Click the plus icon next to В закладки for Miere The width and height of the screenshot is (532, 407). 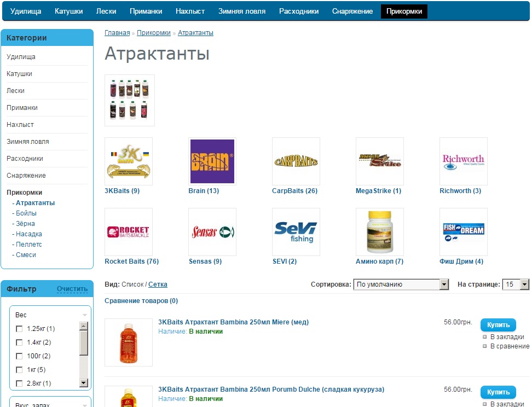pyautogui.click(x=484, y=337)
